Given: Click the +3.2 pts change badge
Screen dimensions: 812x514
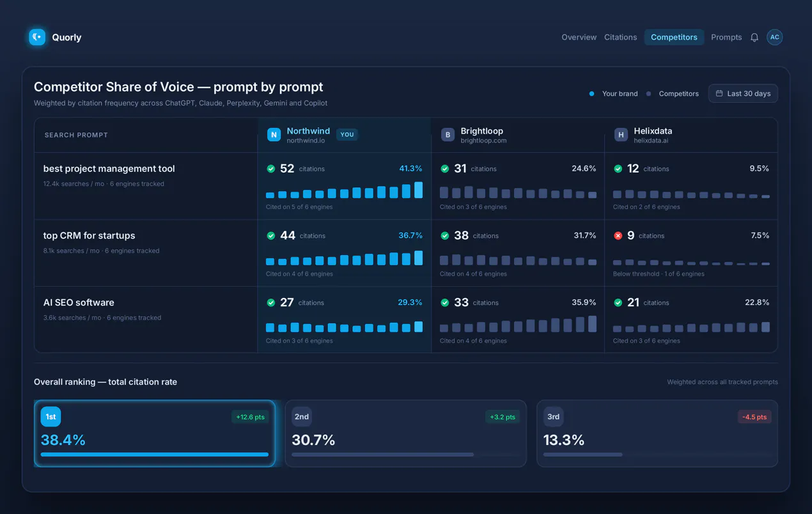Looking at the screenshot, I should pyautogui.click(x=503, y=417).
